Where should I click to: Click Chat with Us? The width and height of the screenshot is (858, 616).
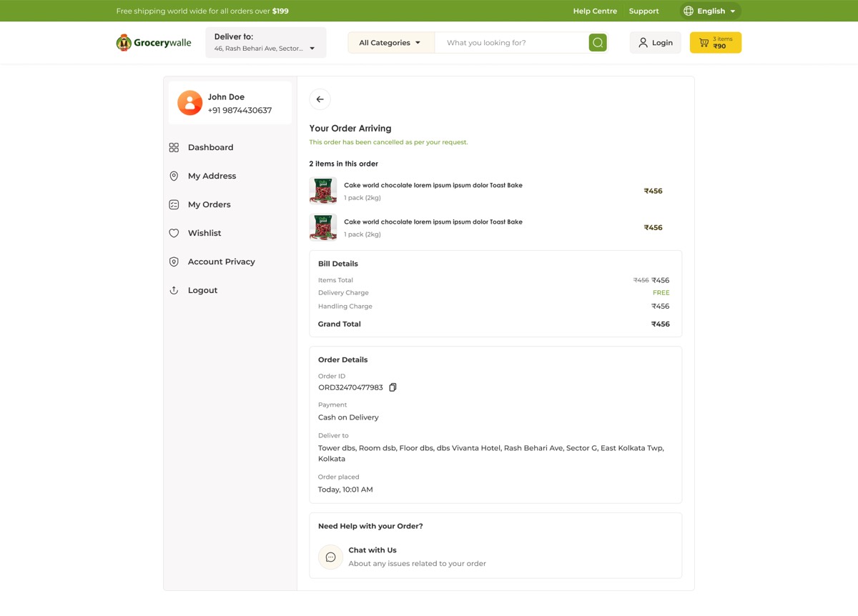coord(372,550)
